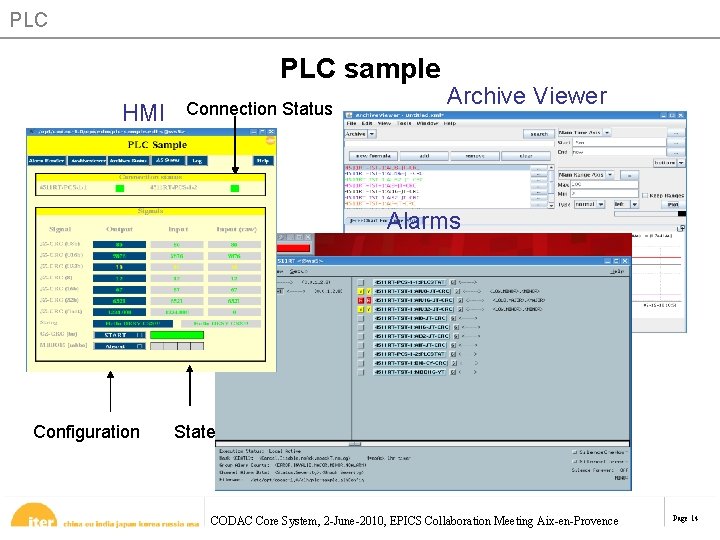Click scroll-down arrow of the PV list

click(551, 206)
